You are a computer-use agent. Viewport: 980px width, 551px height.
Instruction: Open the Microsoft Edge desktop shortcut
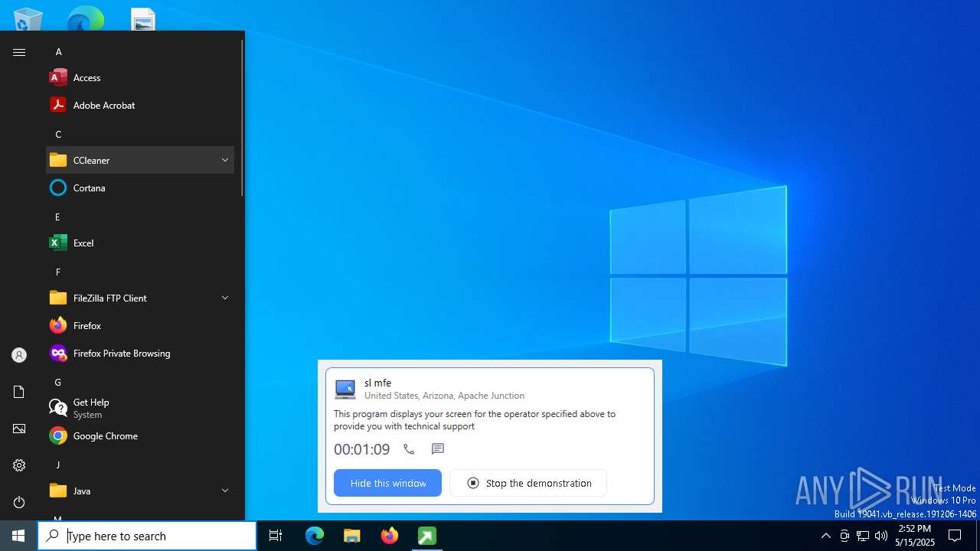pyautogui.click(x=85, y=19)
